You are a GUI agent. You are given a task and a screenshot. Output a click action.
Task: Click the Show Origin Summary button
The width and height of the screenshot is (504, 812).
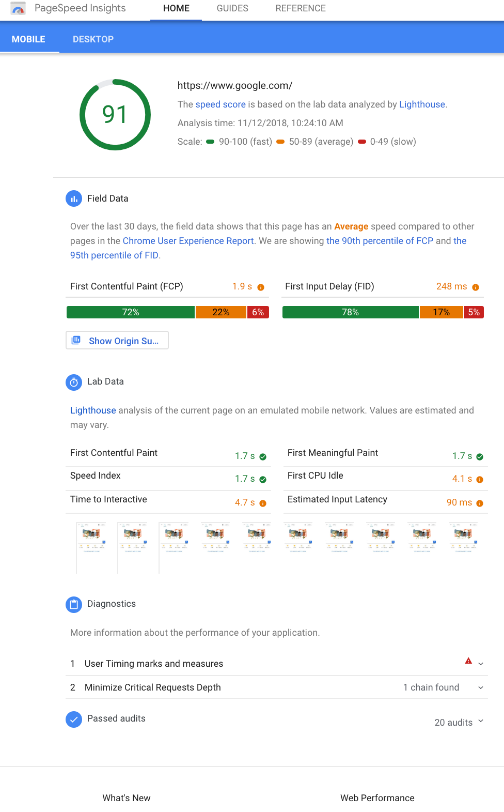click(117, 341)
